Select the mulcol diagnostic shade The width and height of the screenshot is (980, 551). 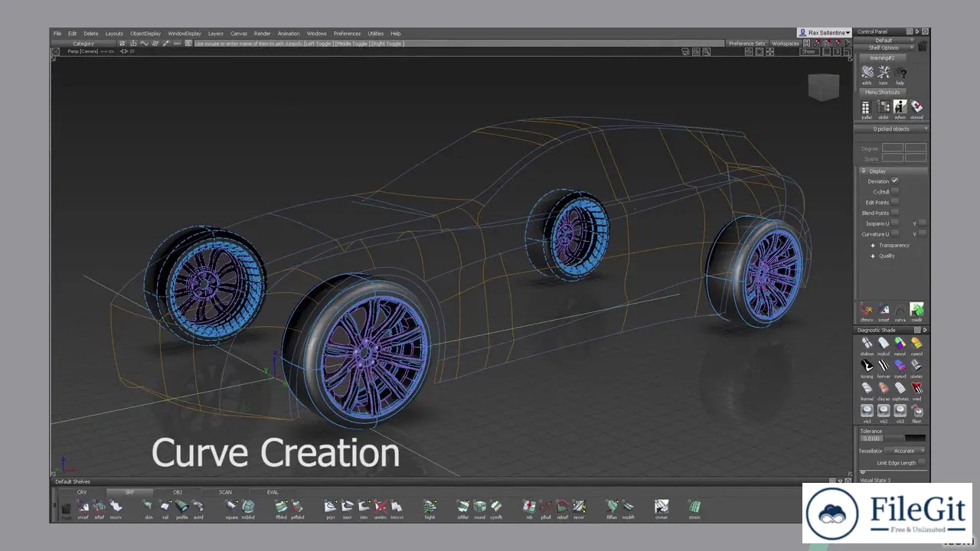[x=884, y=345]
